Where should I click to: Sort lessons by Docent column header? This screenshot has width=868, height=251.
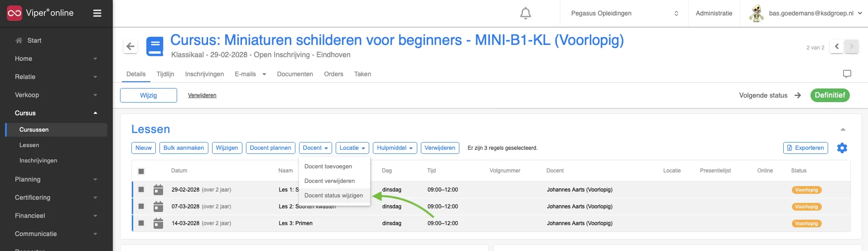pos(555,171)
